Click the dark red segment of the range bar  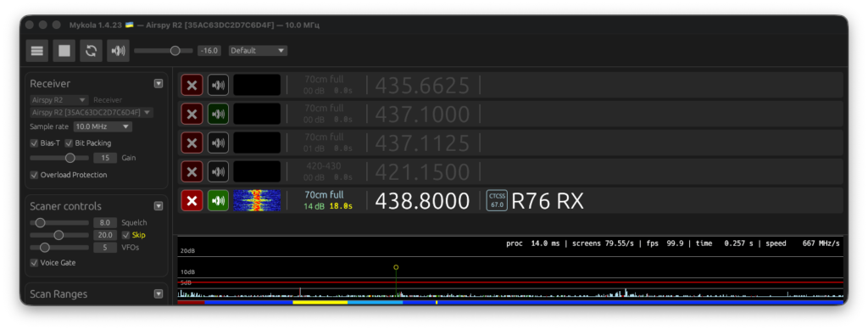click(191, 302)
